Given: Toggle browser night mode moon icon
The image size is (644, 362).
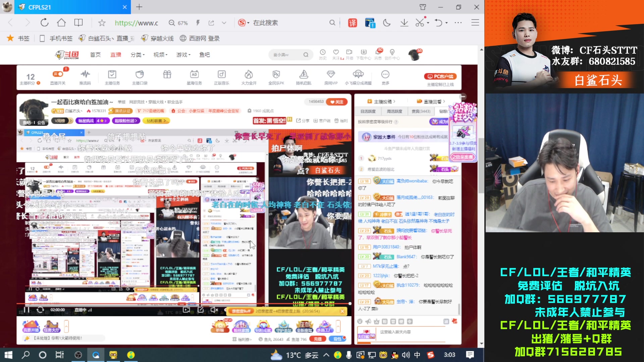Looking at the screenshot, I should click(x=387, y=23).
